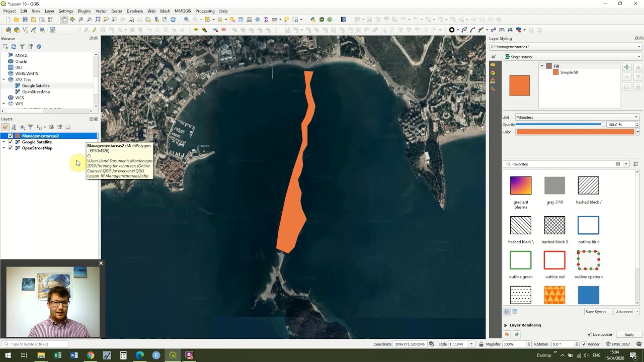Toggle the scale lock icon in status bar
The image size is (644, 362).
point(481,344)
